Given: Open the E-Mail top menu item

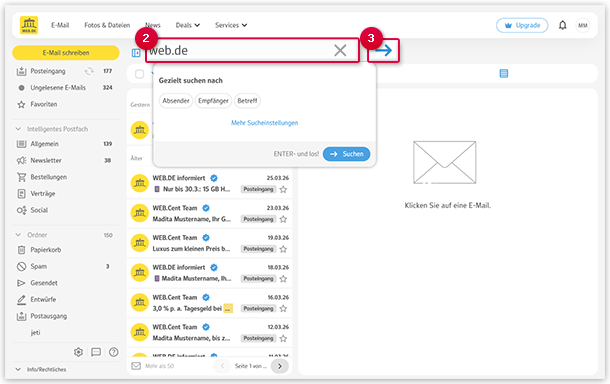Looking at the screenshot, I should (x=60, y=25).
